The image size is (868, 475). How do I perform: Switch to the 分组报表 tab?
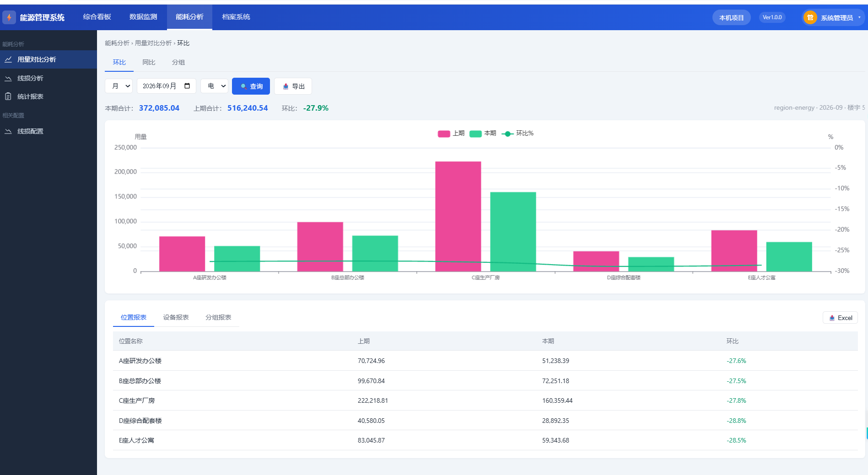(x=218, y=317)
